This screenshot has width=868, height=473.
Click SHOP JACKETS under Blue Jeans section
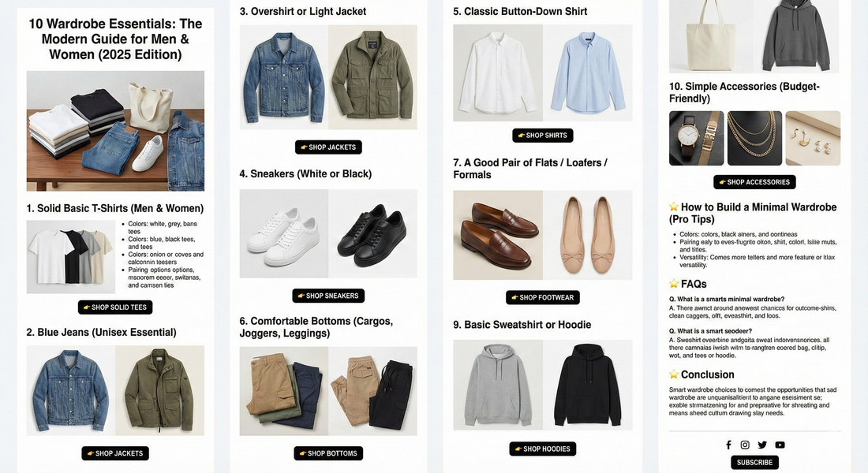click(114, 453)
